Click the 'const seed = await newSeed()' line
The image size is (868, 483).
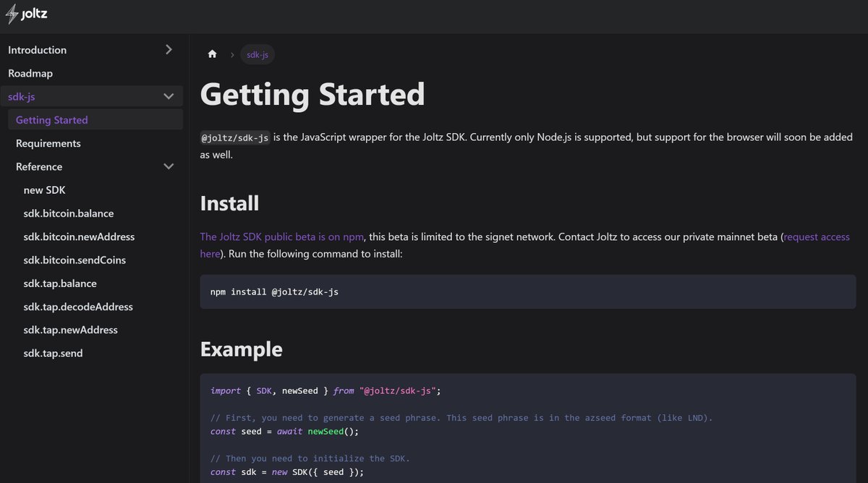coord(284,431)
